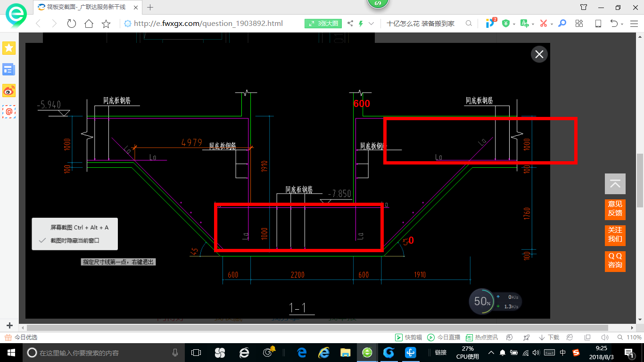Show hidden system tray icons

491,353
